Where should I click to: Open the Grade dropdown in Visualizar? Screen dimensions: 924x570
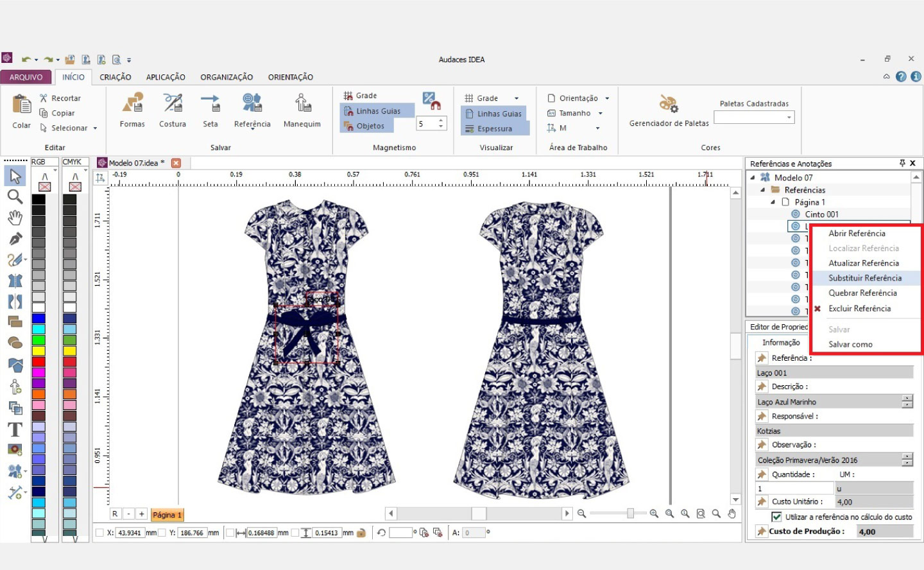(517, 98)
